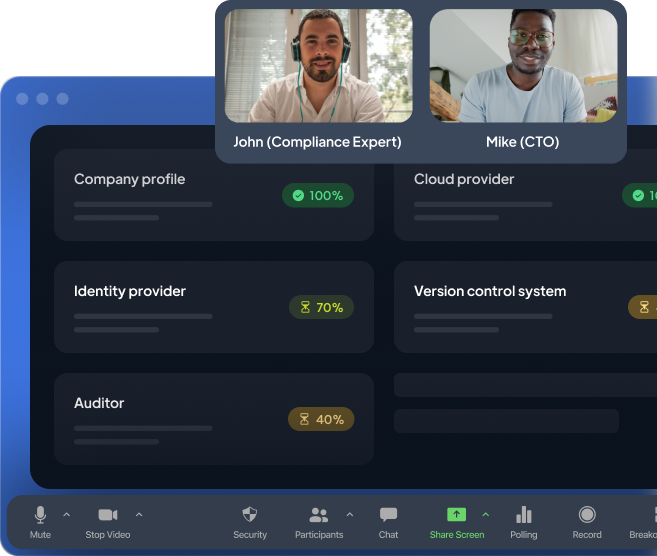Click the Polling label text
657x556 pixels.
(524, 535)
